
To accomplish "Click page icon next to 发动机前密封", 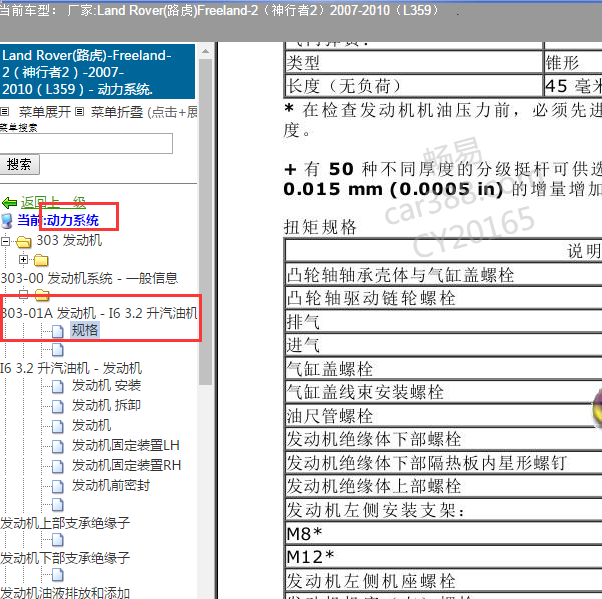I will tap(58, 486).
